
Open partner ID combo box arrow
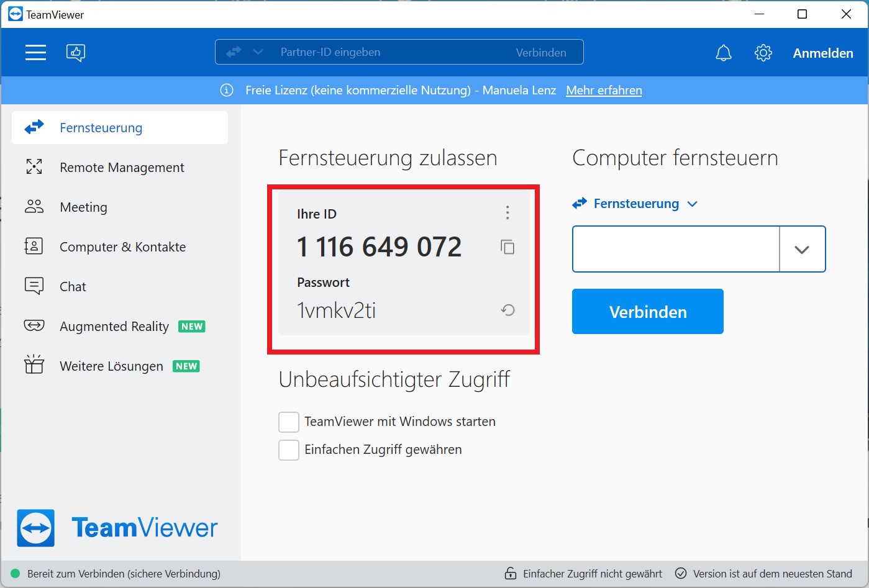802,249
